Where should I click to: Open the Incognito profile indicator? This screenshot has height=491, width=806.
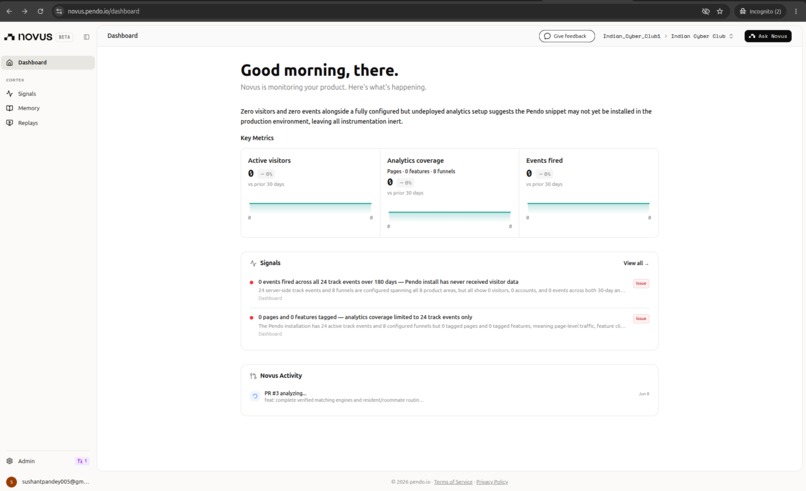(x=760, y=11)
